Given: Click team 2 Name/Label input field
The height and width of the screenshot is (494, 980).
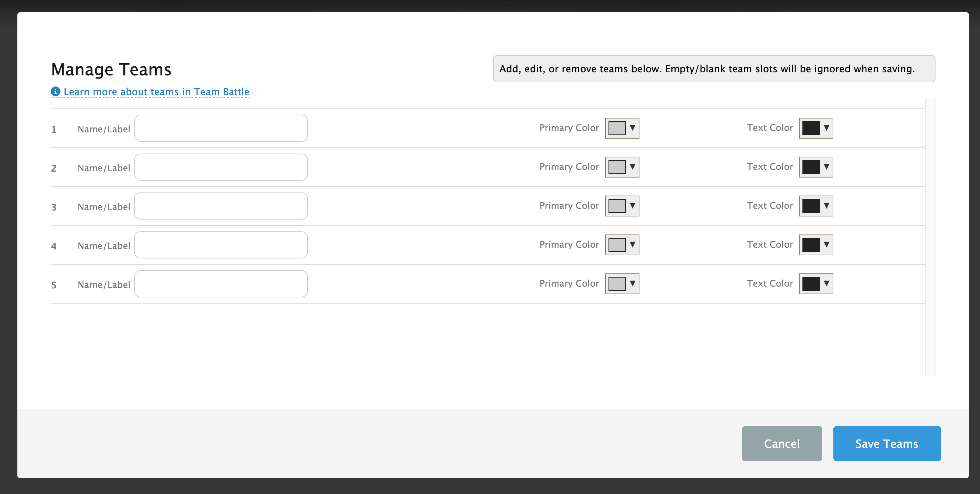Looking at the screenshot, I should click(x=221, y=167).
